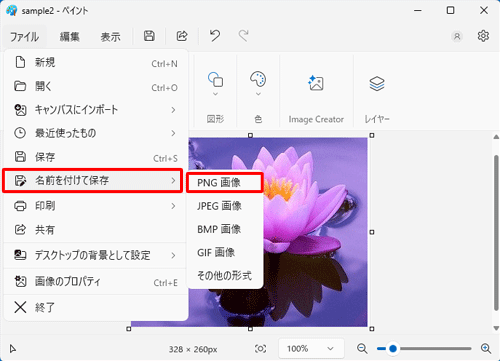Choose 共有 from the file menu
This screenshot has width=500, height=361.
pyautogui.click(x=96, y=230)
